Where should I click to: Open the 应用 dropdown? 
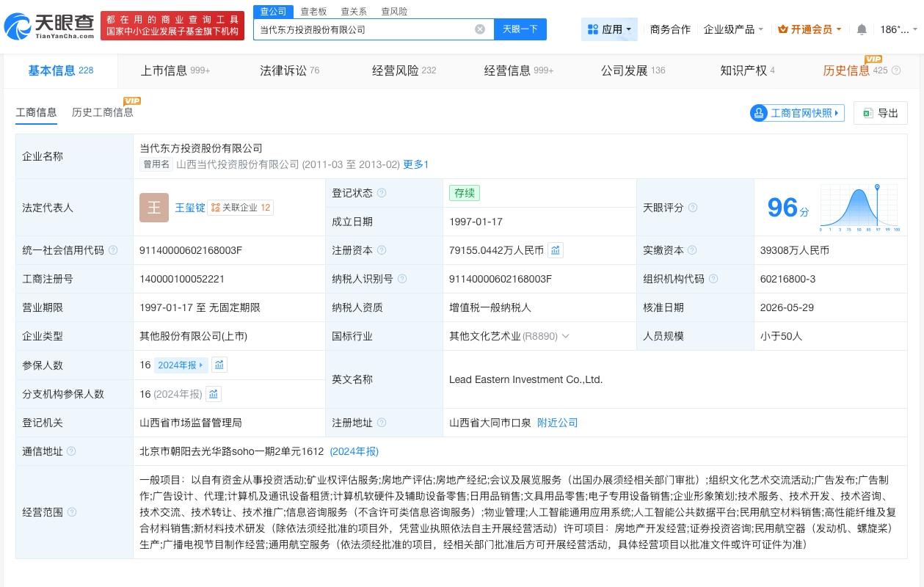609,29
